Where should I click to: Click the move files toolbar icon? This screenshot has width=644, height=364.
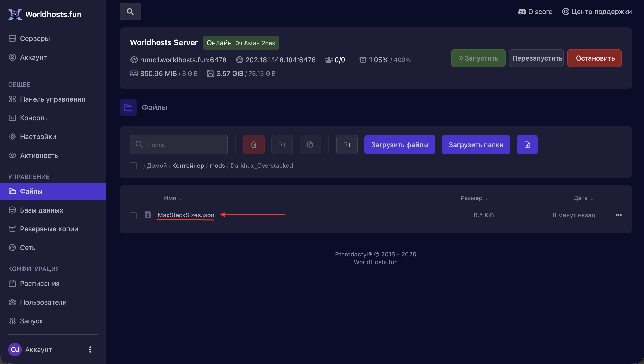click(282, 144)
